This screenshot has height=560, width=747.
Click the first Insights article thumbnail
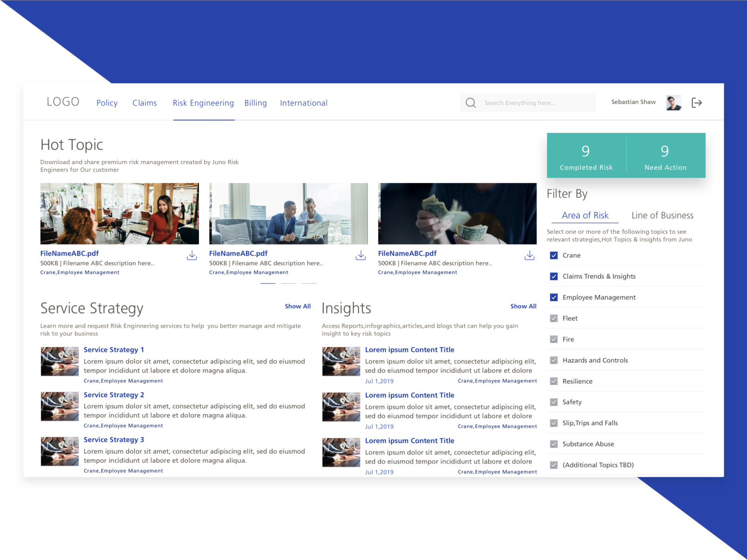(x=341, y=361)
